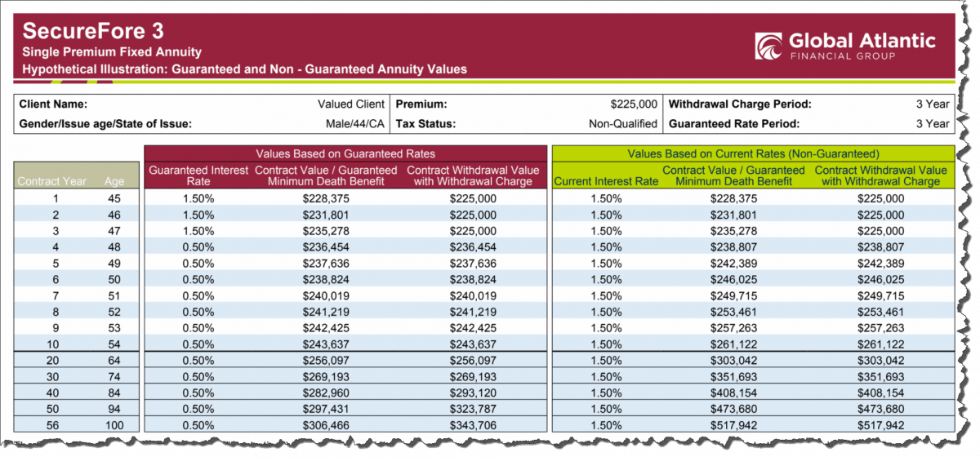Click Current Rates section's "Contract Withdrawal Value" header
Screen dimensions: 980x457
[x=881, y=175]
